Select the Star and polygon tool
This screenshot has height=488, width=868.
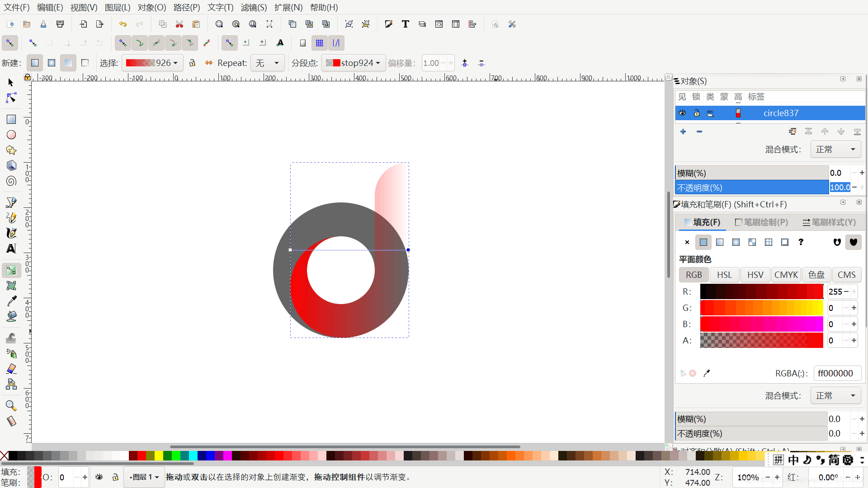click(x=11, y=150)
